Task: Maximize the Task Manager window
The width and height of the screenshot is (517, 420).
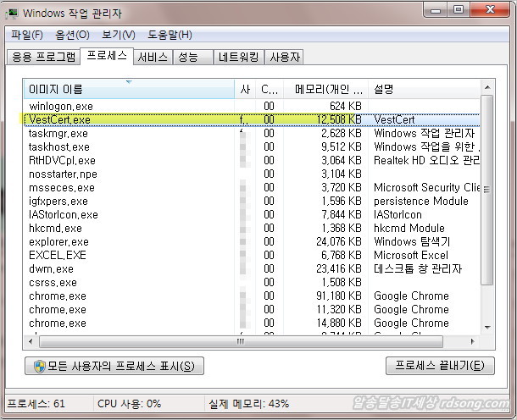Action: [459, 10]
